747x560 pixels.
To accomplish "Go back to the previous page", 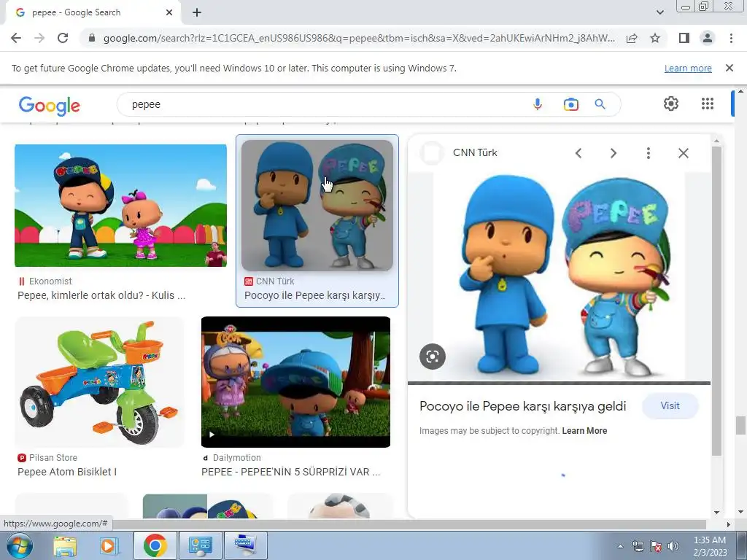I will [16, 38].
